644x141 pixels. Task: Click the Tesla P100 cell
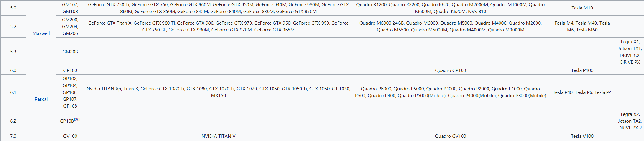pos(582,70)
